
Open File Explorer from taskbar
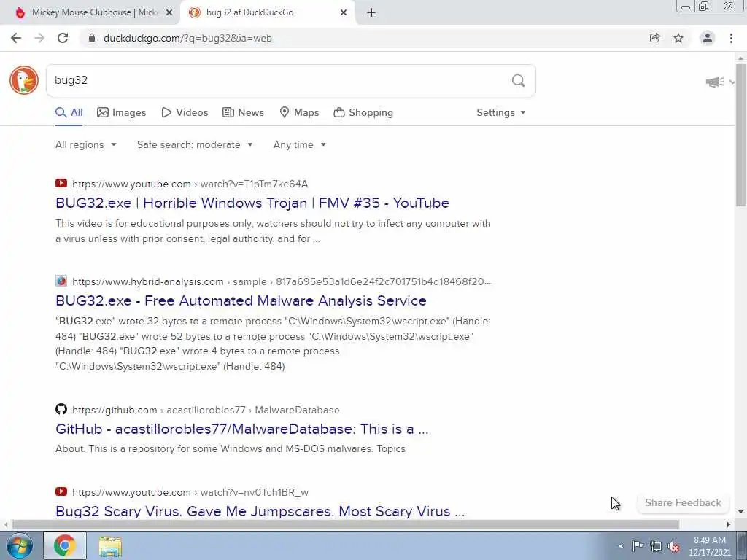pyautogui.click(x=110, y=545)
